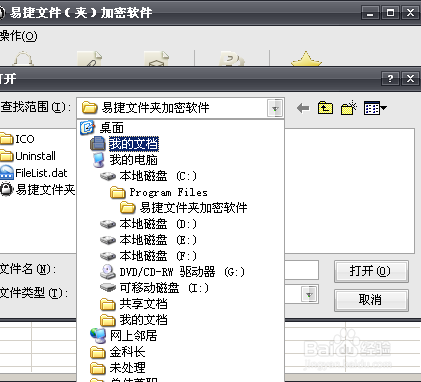
Task: Create a new folder icon
Action: pyautogui.click(x=349, y=108)
